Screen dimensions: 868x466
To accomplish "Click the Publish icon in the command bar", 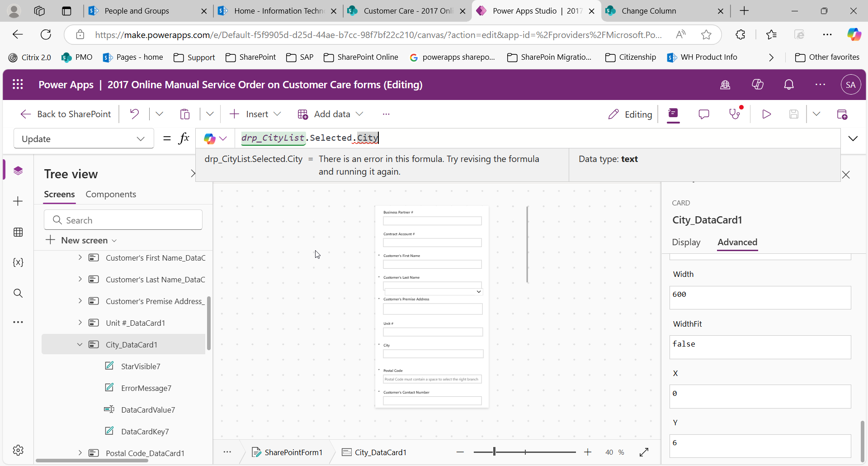I will (842, 114).
